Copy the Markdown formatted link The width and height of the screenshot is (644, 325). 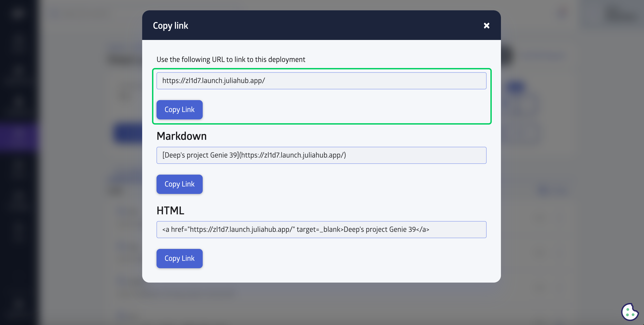tap(180, 184)
